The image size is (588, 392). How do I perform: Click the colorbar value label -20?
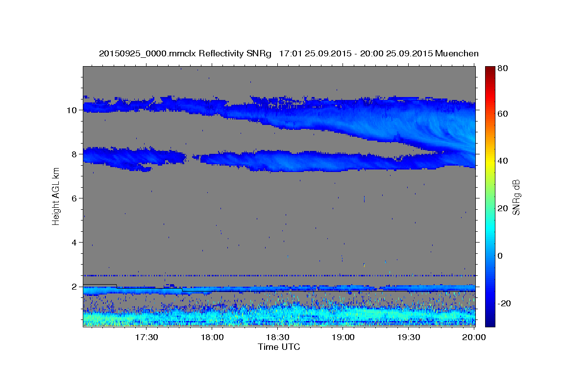(504, 303)
